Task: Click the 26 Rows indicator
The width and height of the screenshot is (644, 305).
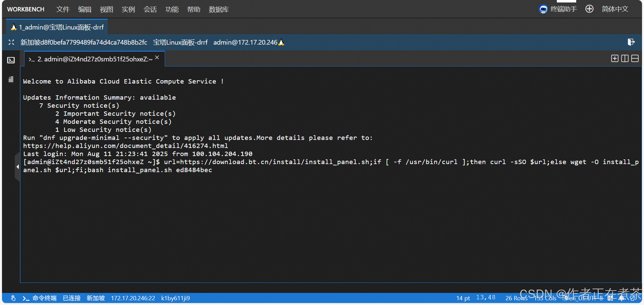Action: point(517,298)
